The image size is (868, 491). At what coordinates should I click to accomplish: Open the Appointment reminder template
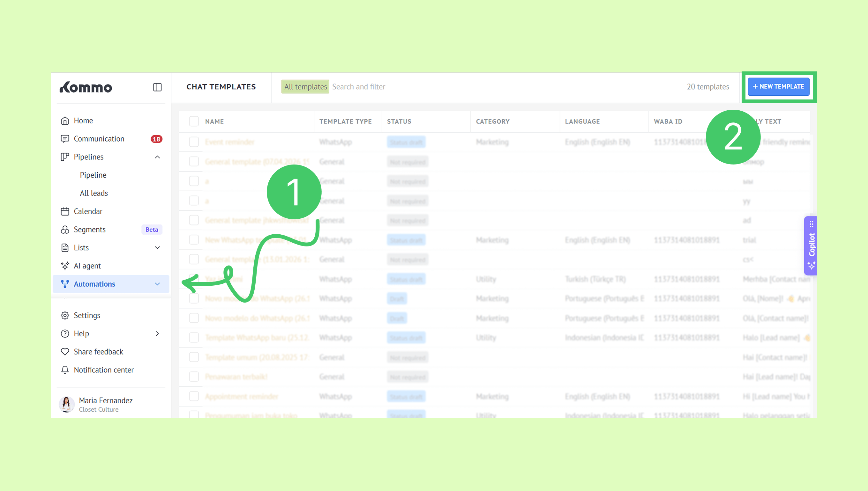(242, 396)
